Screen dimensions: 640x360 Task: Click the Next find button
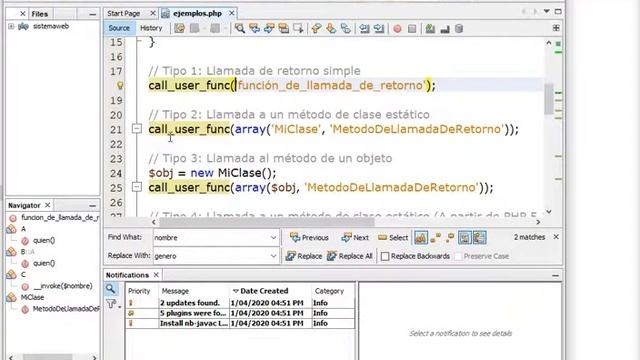(x=355, y=238)
